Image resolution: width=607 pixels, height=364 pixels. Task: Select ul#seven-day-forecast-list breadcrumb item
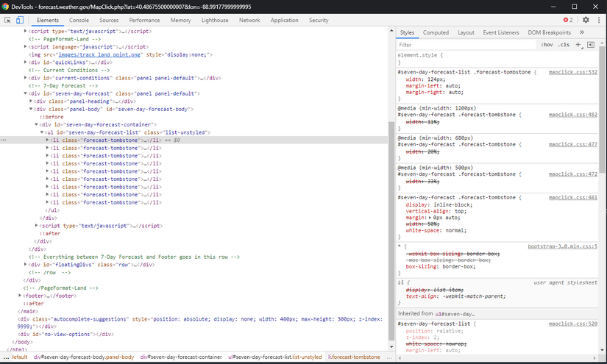(x=275, y=357)
